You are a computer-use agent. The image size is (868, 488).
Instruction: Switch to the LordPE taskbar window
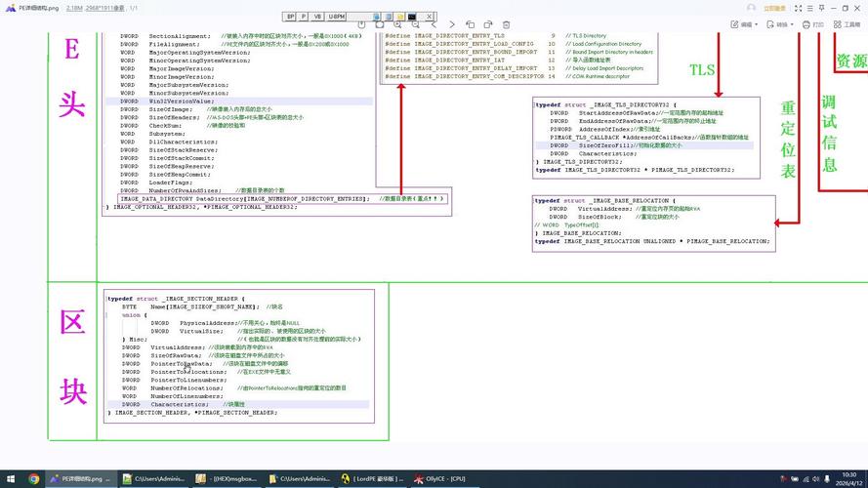click(x=373, y=479)
